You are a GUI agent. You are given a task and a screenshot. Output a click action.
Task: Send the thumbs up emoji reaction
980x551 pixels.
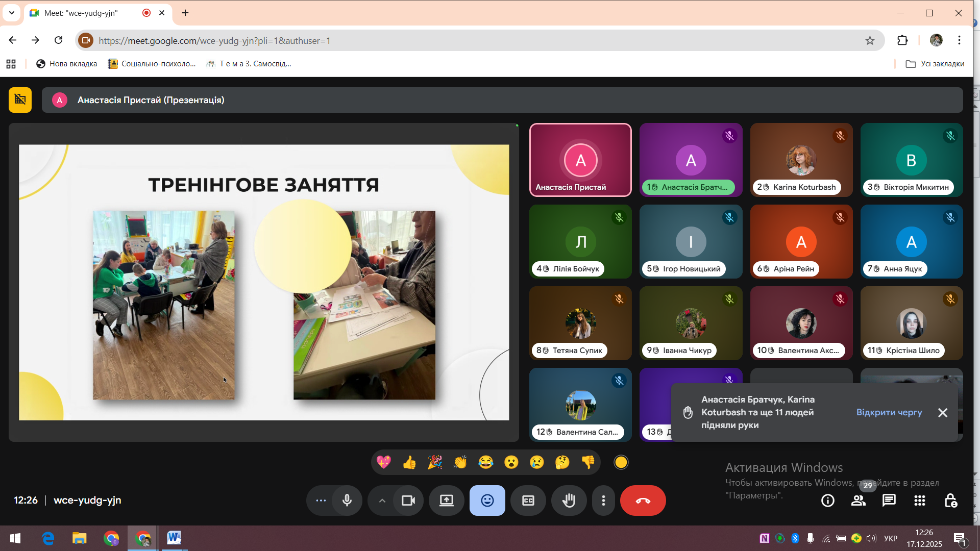point(409,462)
